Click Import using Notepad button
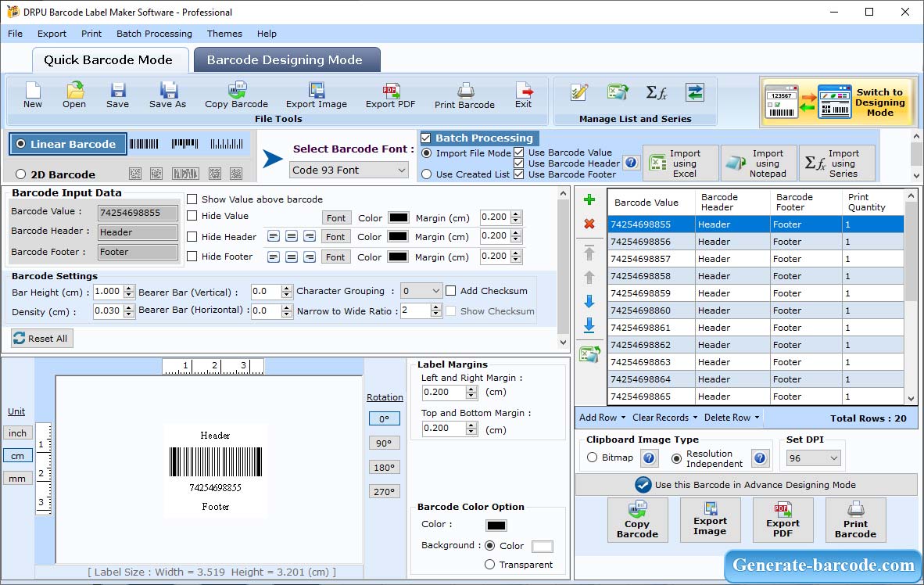Screen dimensions: 924x585 click(759, 163)
